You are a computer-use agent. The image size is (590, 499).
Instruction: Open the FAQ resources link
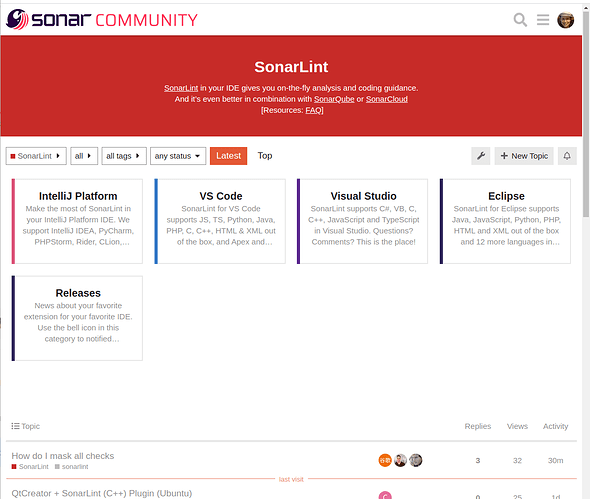tap(314, 110)
